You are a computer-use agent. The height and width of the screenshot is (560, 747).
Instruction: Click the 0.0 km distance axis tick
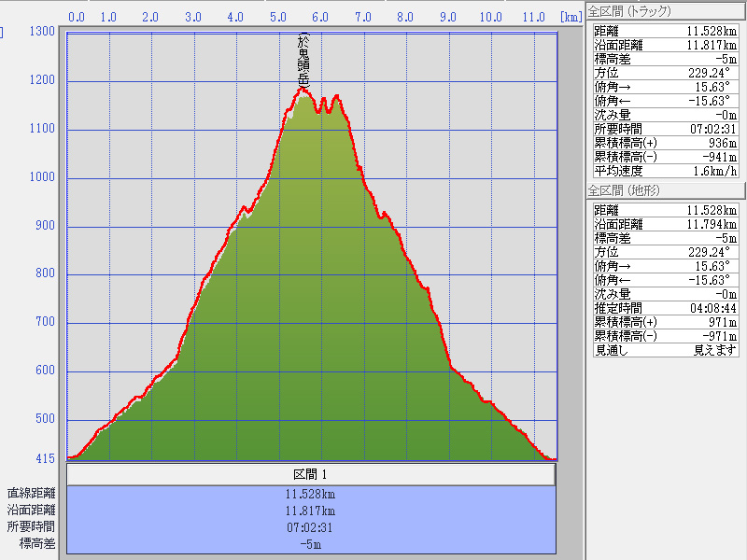[x=77, y=18]
